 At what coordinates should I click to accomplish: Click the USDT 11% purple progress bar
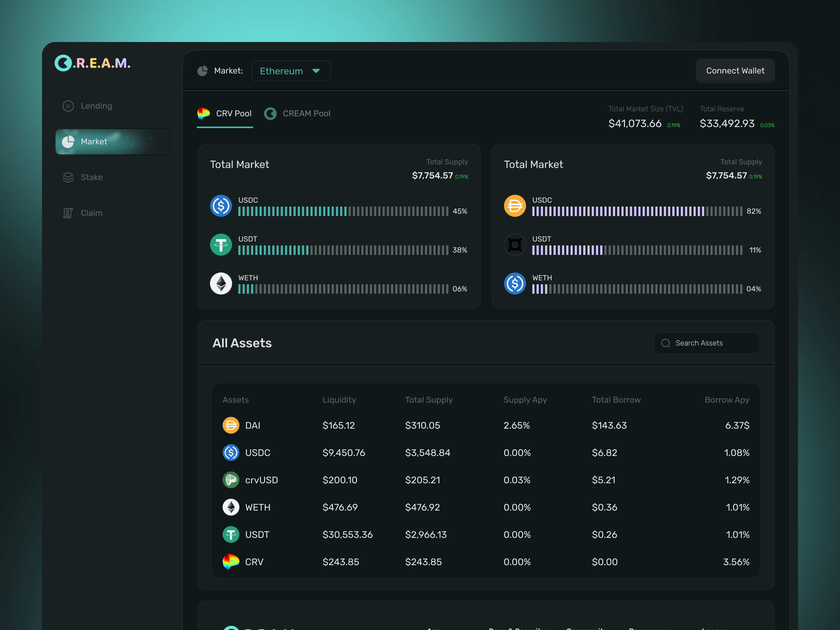(637, 250)
